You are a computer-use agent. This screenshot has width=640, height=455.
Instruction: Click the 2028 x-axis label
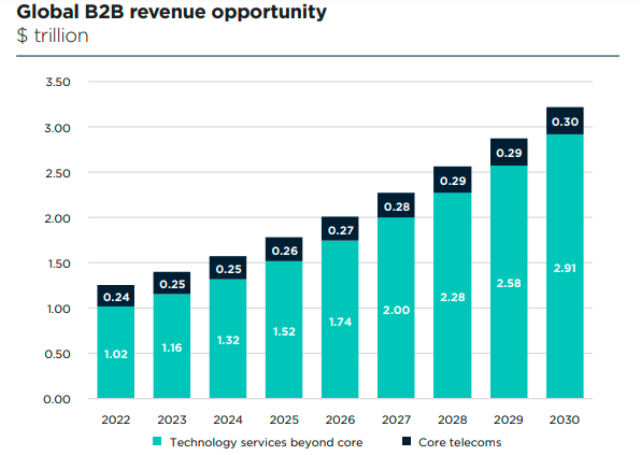452,419
